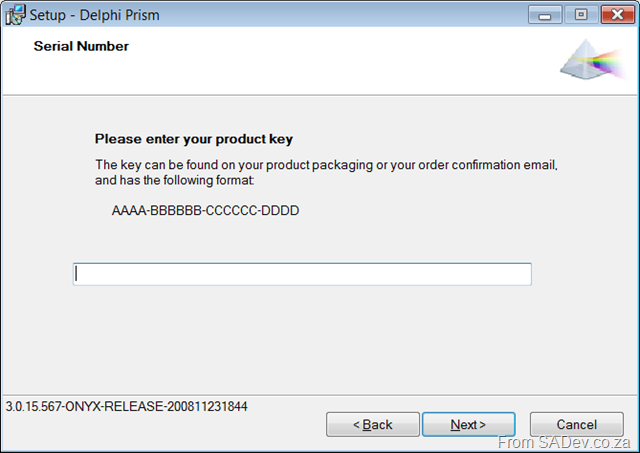The image size is (640, 453).
Task: Maximize the Setup - Delphi Prism window
Action: (x=581, y=15)
